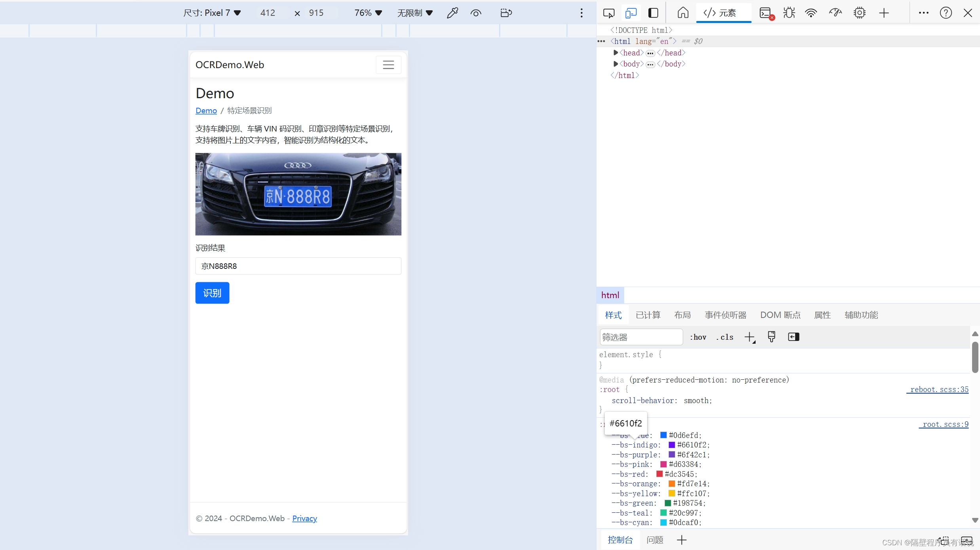This screenshot has width=980, height=550.
Task: Click the eyedropper media feature icon
Action: coord(452,13)
